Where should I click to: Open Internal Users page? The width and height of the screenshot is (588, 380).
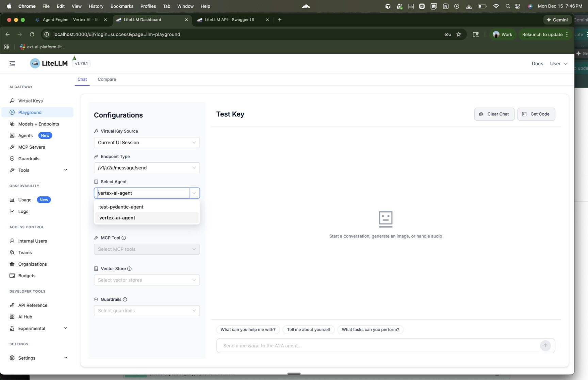coord(33,241)
